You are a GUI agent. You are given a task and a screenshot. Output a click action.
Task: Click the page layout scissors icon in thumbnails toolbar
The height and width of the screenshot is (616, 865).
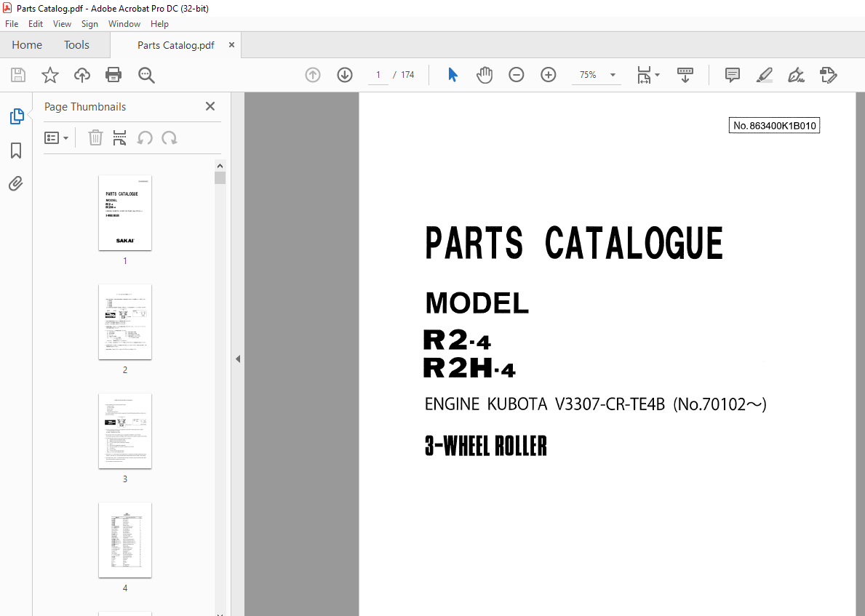(x=120, y=138)
